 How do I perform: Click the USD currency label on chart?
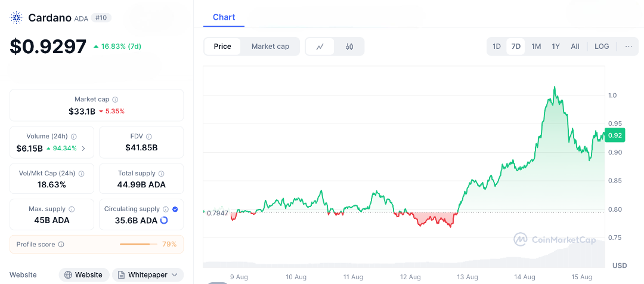(620, 266)
